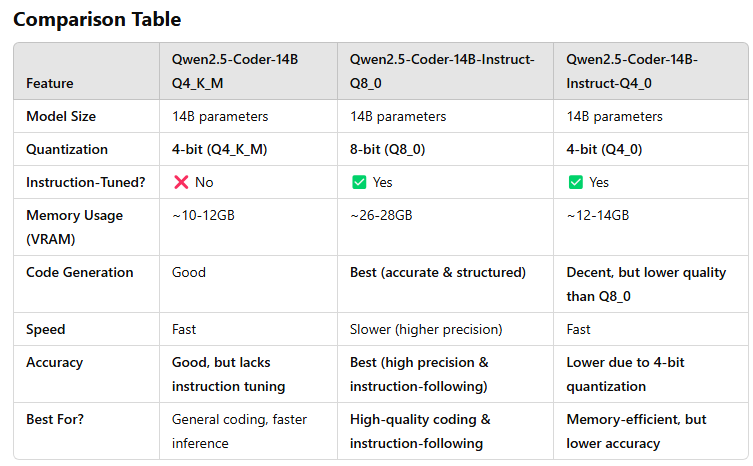
Task: Click Qwen2.5-Coder-14B Q4_K_M column header
Action: point(235,71)
